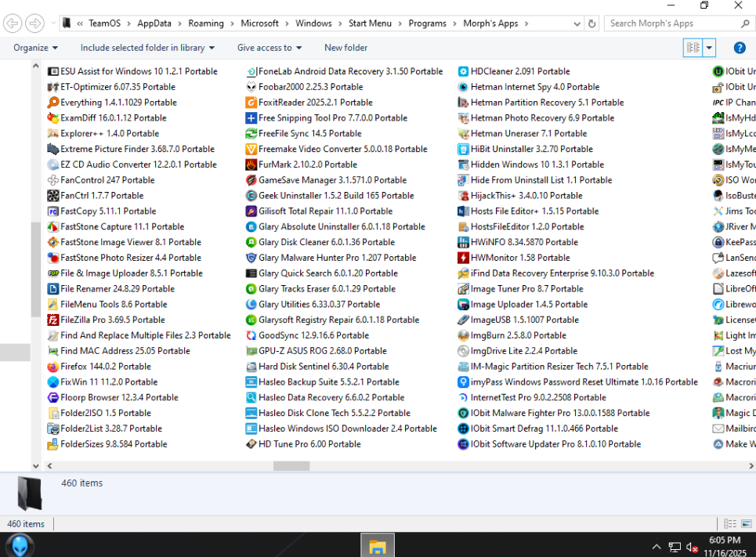Click the horizontal scrollbar right arrow
This screenshot has height=557, width=756.
point(751,466)
